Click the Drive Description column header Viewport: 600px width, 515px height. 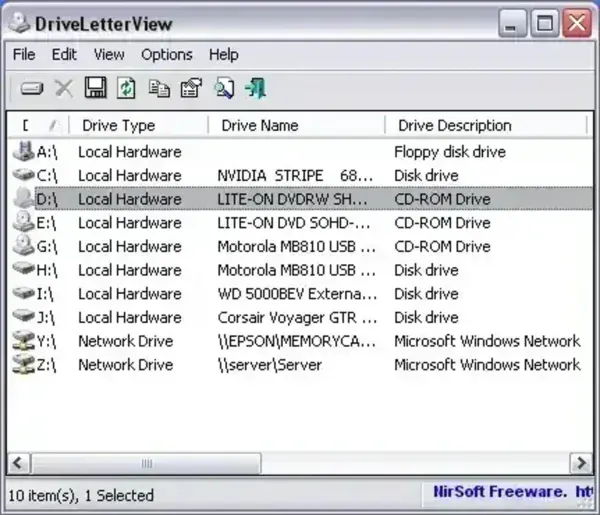click(455, 125)
